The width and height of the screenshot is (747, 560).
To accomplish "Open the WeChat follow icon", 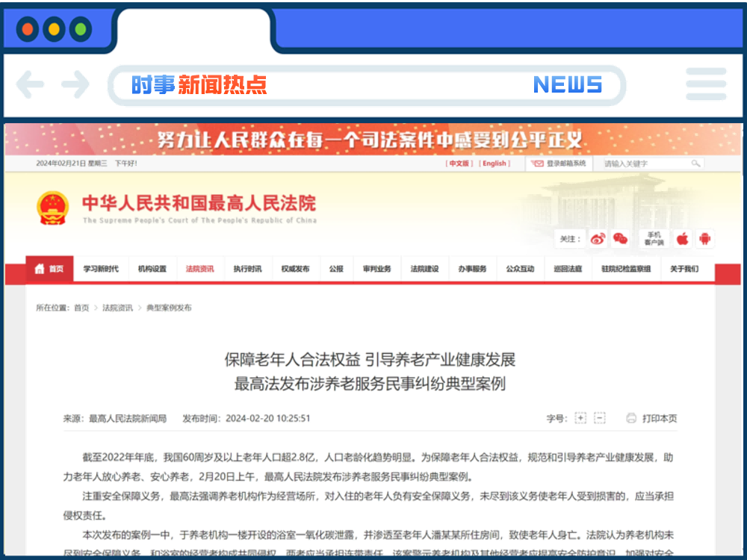I will click(621, 239).
